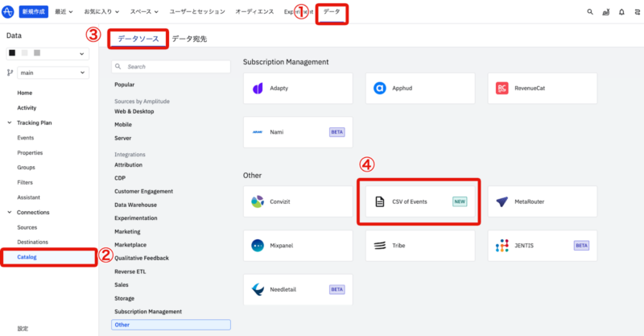Click the Mixpanel source icon
The width and height of the screenshot is (644, 336).
click(x=258, y=245)
